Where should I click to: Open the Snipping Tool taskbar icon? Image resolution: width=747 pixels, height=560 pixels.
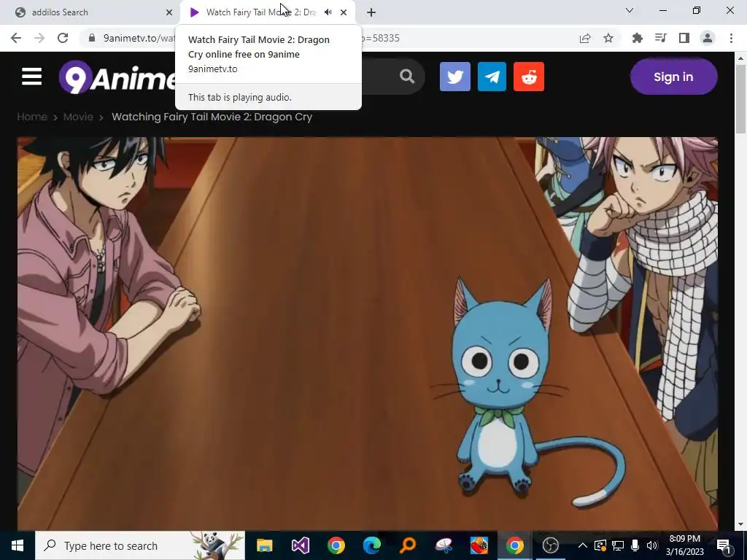444,545
